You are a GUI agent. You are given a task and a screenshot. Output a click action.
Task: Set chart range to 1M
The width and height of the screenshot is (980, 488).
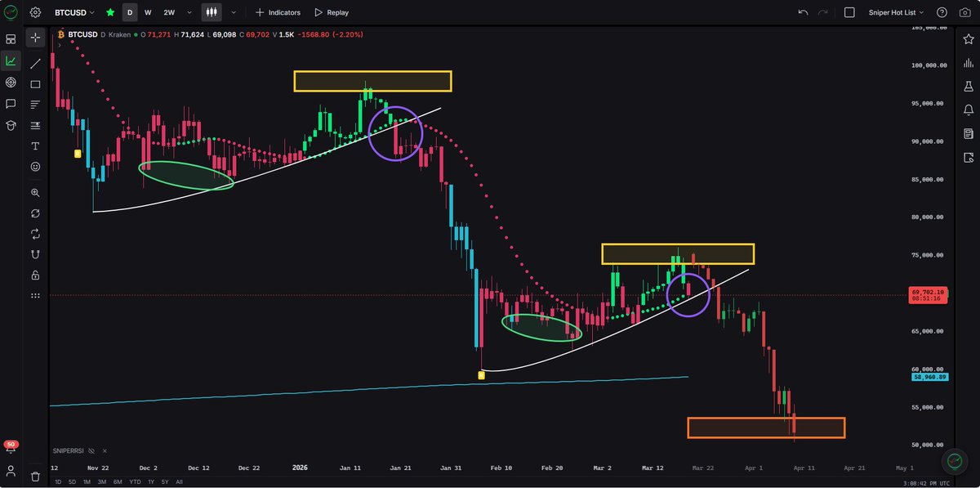pyautogui.click(x=87, y=481)
